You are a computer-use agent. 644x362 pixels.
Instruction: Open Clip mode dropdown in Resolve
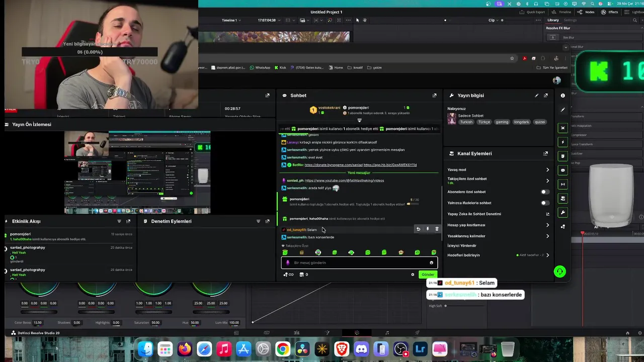[493, 20]
